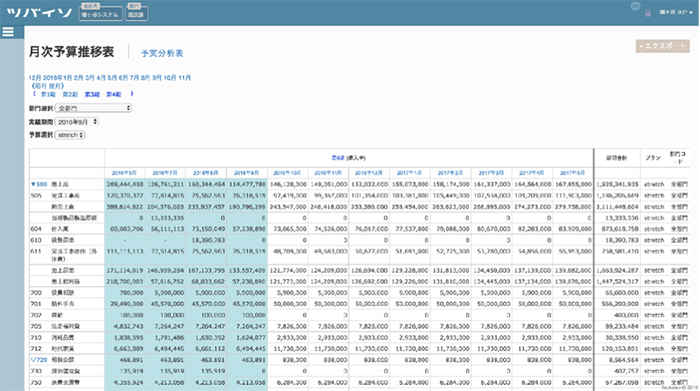Click the ツバイソ logo in the header
Image resolution: width=700 pixels, height=391 pixels.
[39, 12]
